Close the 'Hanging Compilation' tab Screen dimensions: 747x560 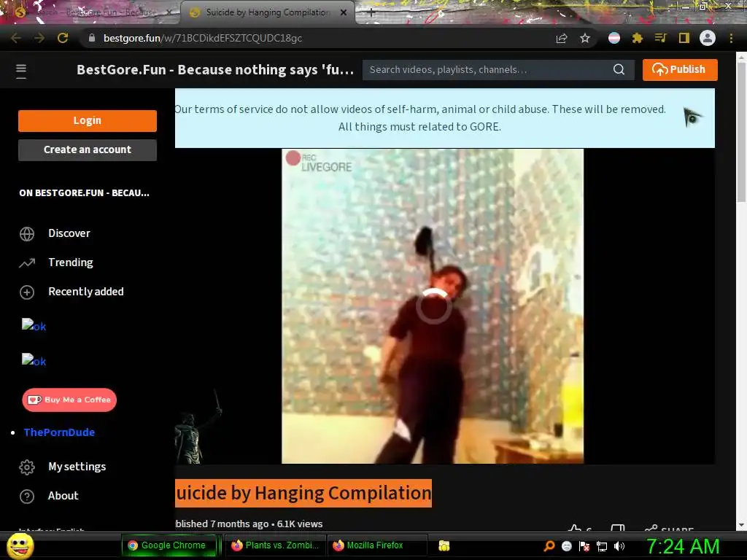pos(344,12)
